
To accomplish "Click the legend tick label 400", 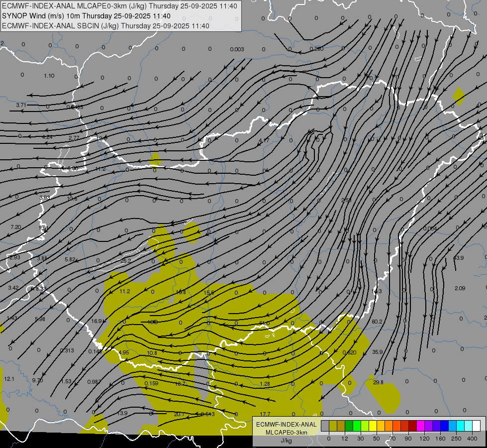I will click(472, 439).
